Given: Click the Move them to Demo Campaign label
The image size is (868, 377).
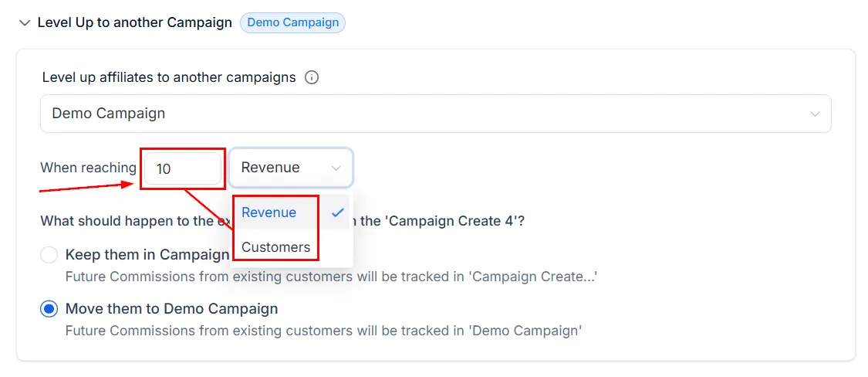Looking at the screenshot, I should tap(171, 309).
